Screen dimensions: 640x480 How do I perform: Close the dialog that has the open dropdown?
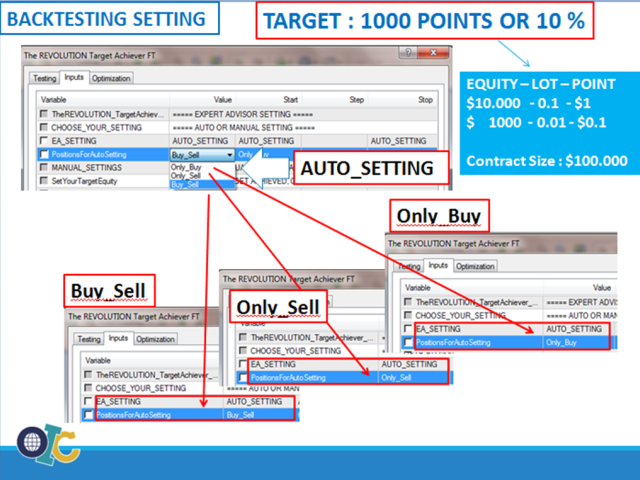433,53
